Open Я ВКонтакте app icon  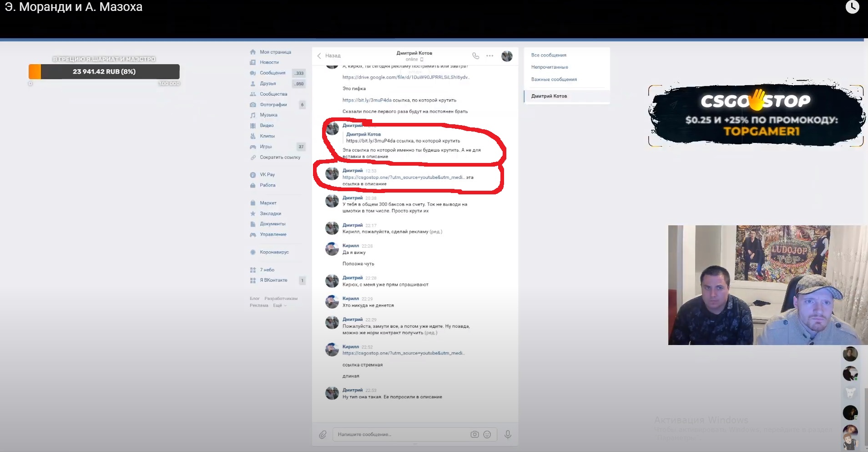[x=253, y=280]
